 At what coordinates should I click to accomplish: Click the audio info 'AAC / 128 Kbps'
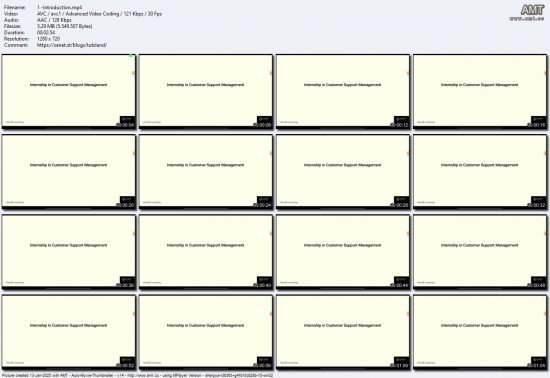coord(54,20)
